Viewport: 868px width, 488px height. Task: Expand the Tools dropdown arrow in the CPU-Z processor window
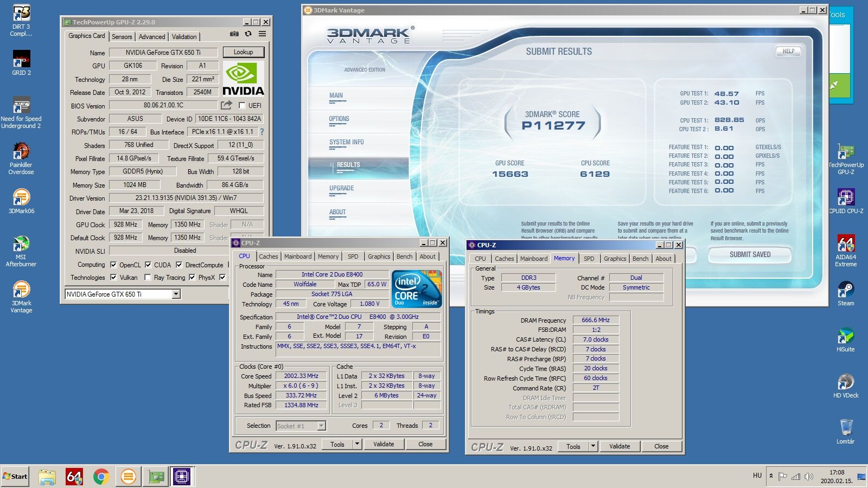(x=357, y=444)
